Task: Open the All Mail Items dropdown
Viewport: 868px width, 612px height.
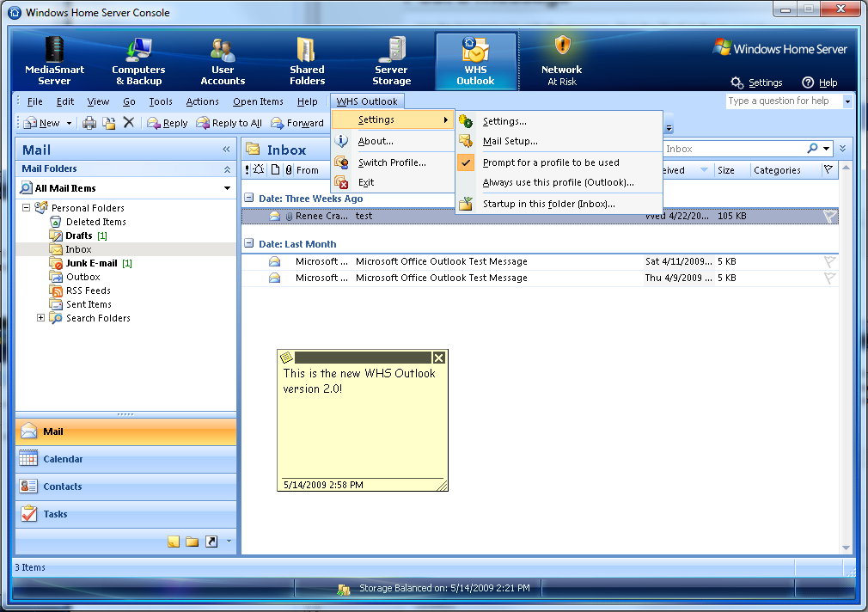Action: (x=227, y=188)
